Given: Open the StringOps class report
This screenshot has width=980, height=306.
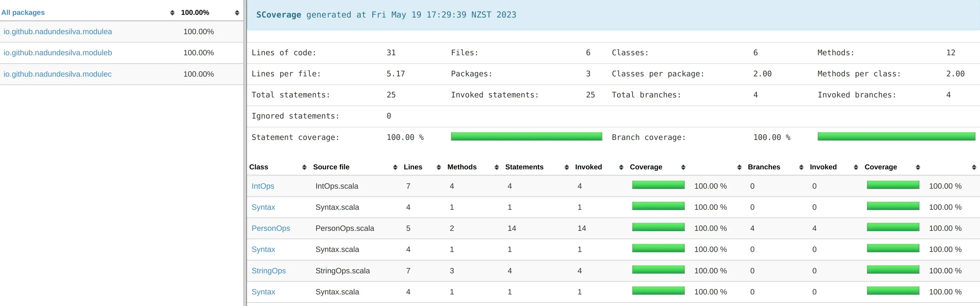Looking at the screenshot, I should click(x=269, y=271).
